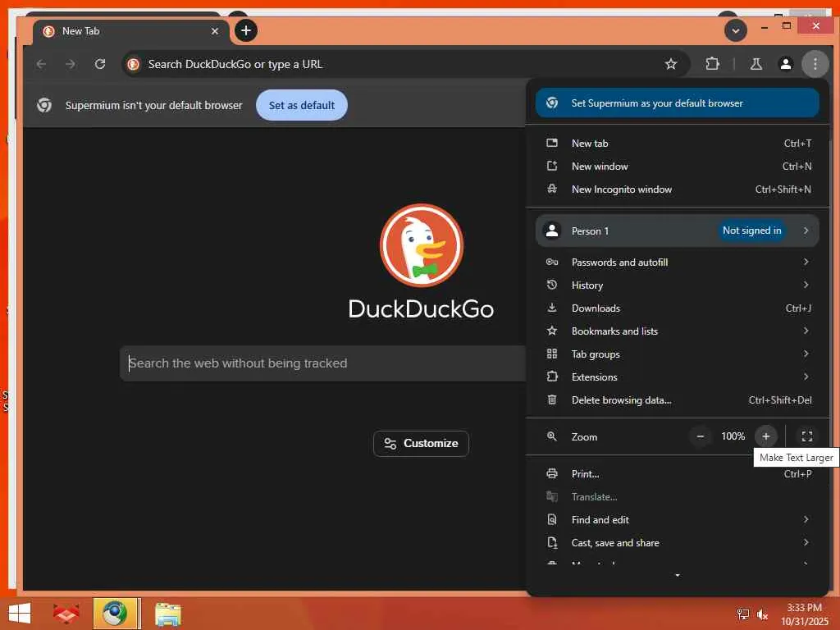Expand Bookmarks and lists chevron
Viewport: 840px width, 630px height.
click(x=806, y=331)
